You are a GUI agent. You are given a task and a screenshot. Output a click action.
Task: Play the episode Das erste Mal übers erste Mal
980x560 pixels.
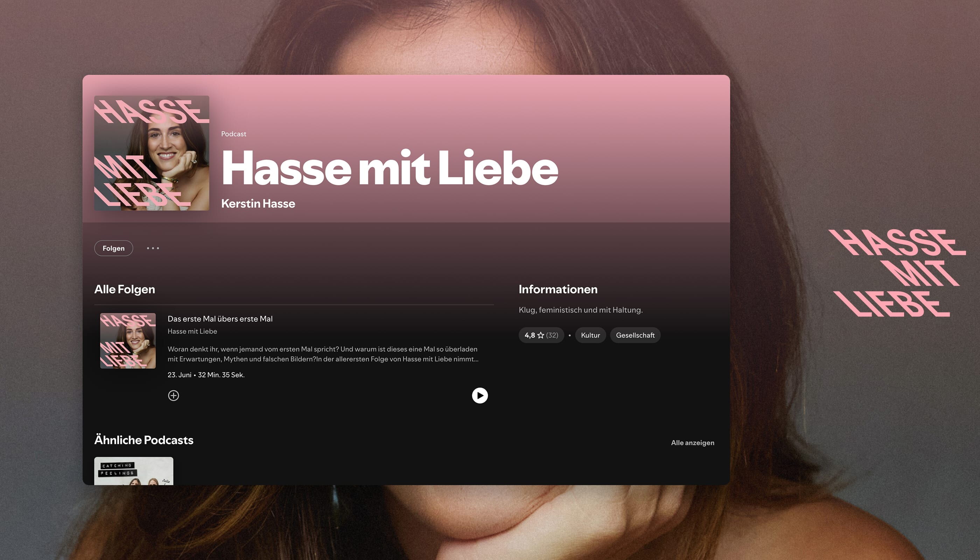[479, 395]
